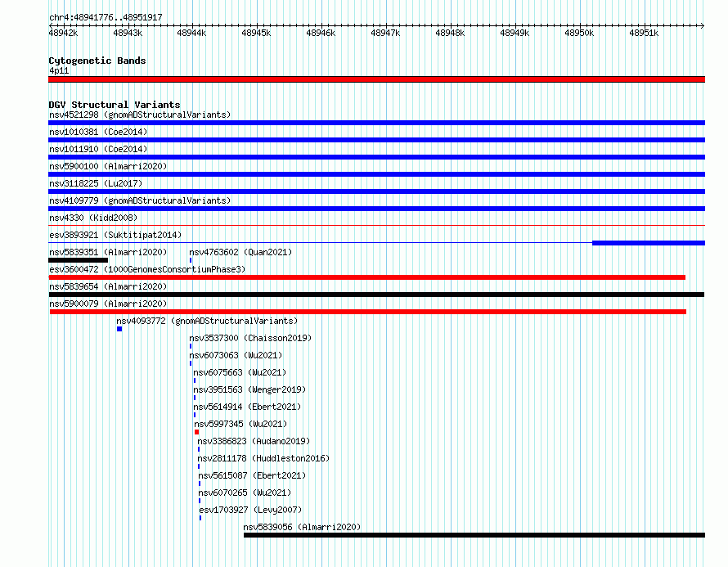
Task: Click the 48950k ruler label
Action: click(579, 33)
